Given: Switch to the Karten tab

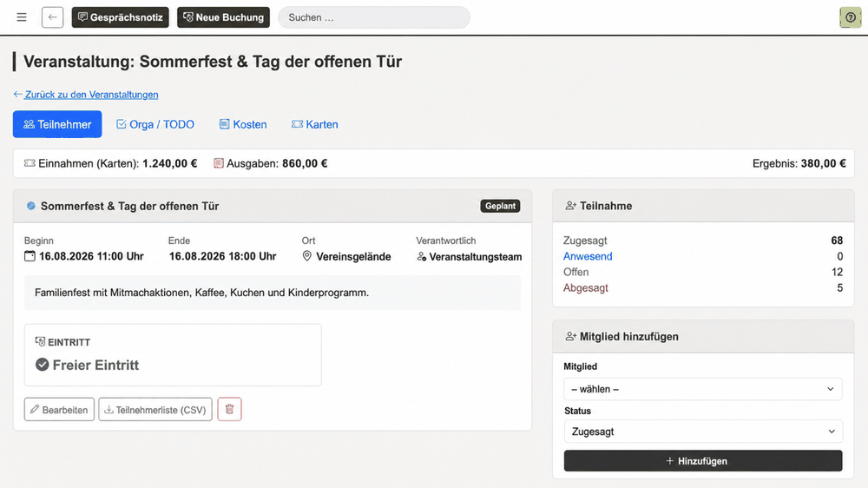Looking at the screenshot, I should click(315, 124).
